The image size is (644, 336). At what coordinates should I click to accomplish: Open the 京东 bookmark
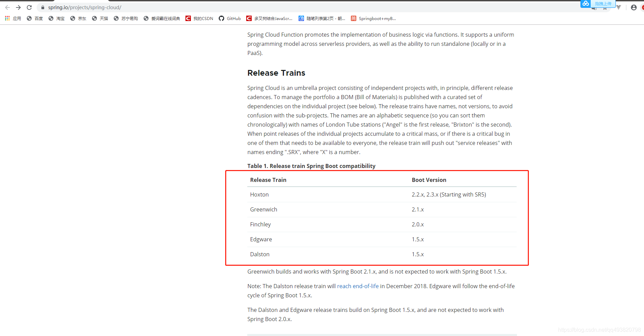pyautogui.click(x=78, y=18)
